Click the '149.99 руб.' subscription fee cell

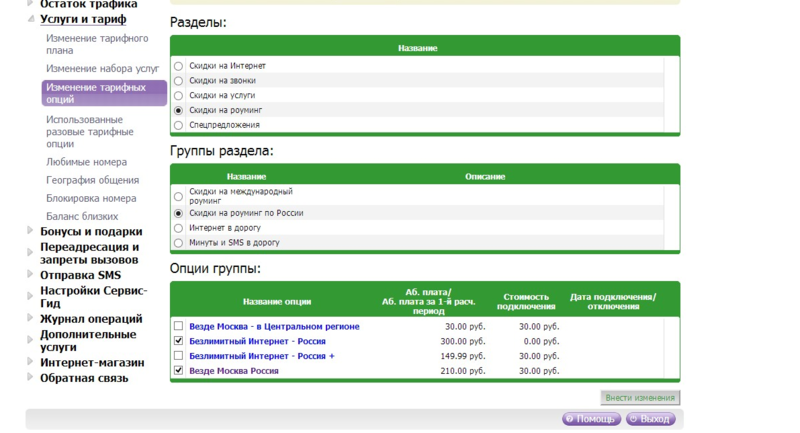click(x=463, y=356)
